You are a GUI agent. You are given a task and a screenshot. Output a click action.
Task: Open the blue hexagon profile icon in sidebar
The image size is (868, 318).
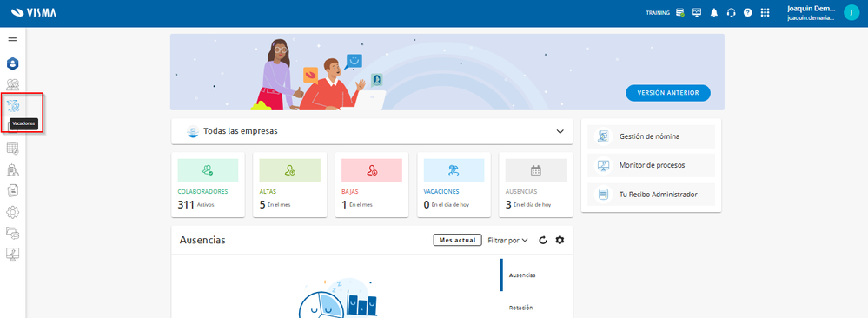tap(12, 63)
